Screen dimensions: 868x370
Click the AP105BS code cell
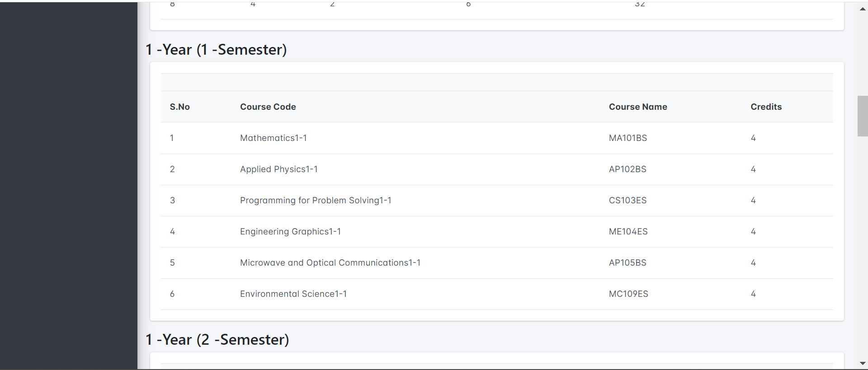pyautogui.click(x=627, y=263)
